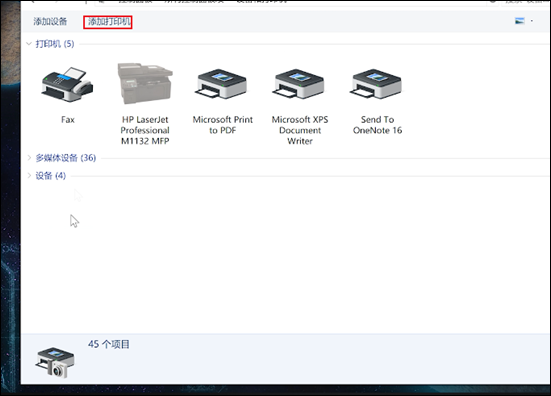Click the Send To OneNote 16 label
The image size is (551, 396).
(x=377, y=125)
